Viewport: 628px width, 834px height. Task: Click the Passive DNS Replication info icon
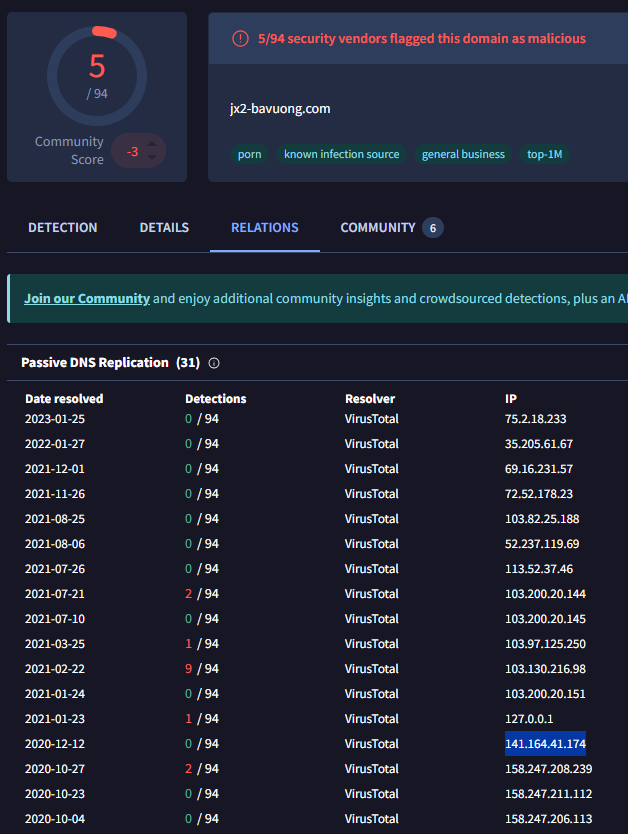click(x=214, y=363)
